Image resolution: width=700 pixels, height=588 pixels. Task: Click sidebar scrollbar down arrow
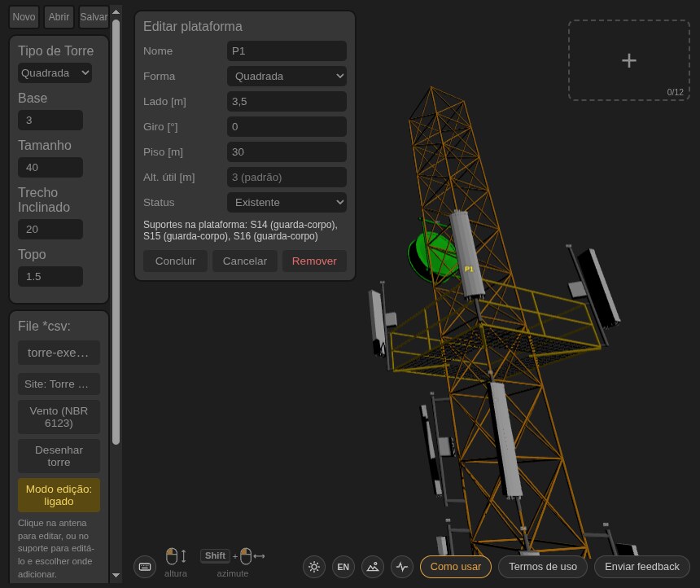click(116, 576)
